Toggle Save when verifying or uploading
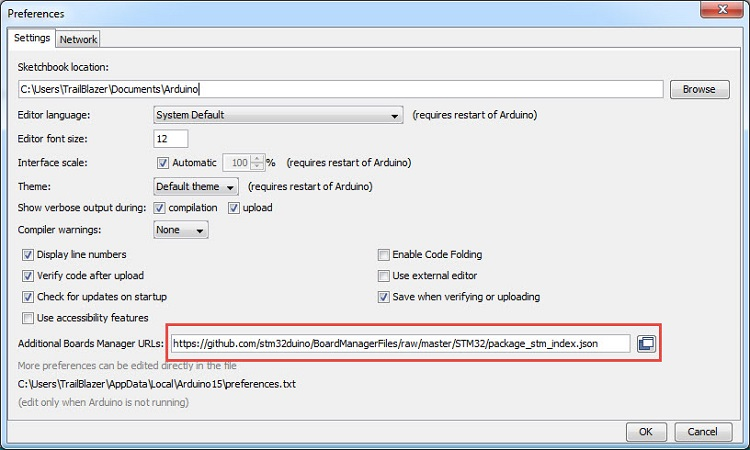Image resolution: width=750 pixels, height=450 pixels. click(384, 297)
